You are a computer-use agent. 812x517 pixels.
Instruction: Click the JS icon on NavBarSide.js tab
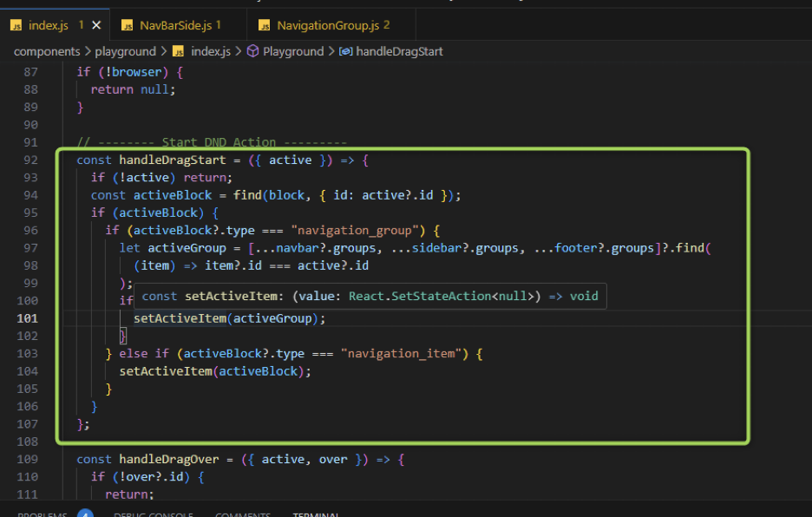[x=127, y=26]
